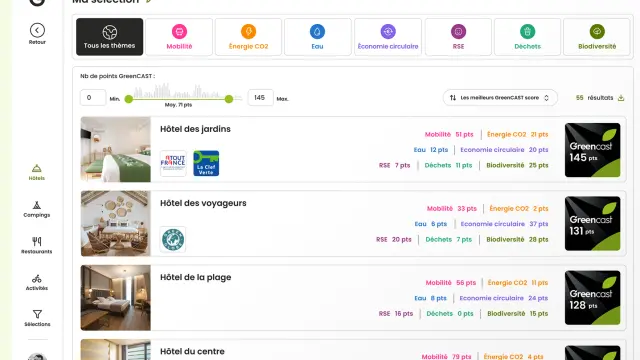The height and width of the screenshot is (360, 640).
Task: Click Mobilité 56 pts on Hôtel de la plage
Action: tap(451, 283)
